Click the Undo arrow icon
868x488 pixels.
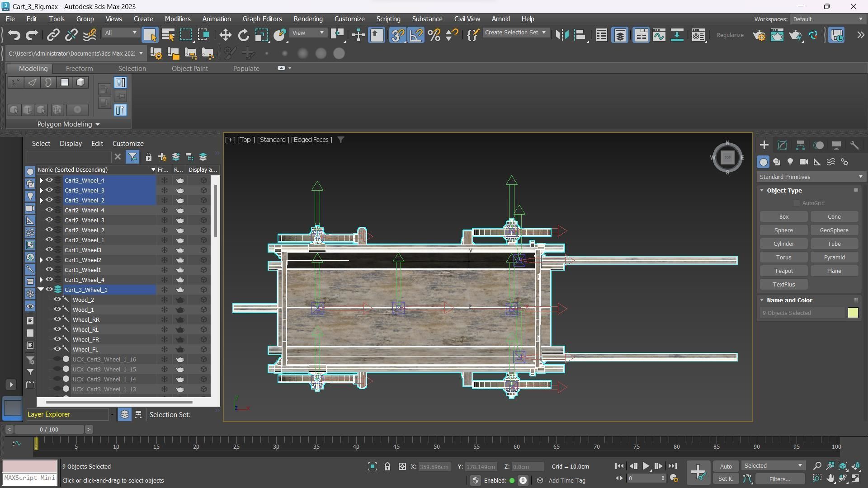pos(14,35)
